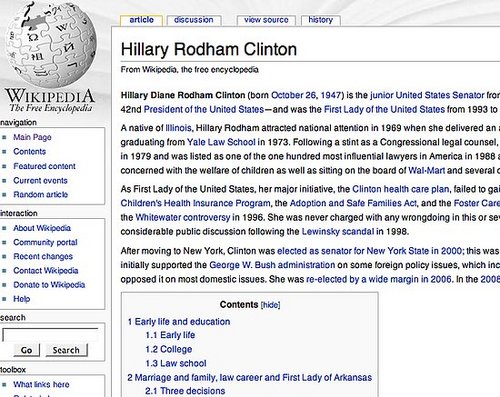Screen dimensions: 500x397
Task: Visit the Community portal
Action: pos(45,242)
